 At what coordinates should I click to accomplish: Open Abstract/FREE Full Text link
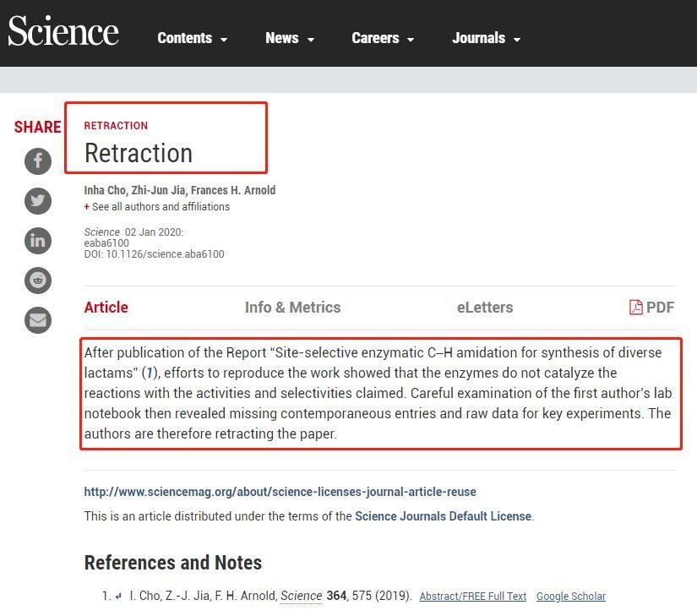point(472,597)
